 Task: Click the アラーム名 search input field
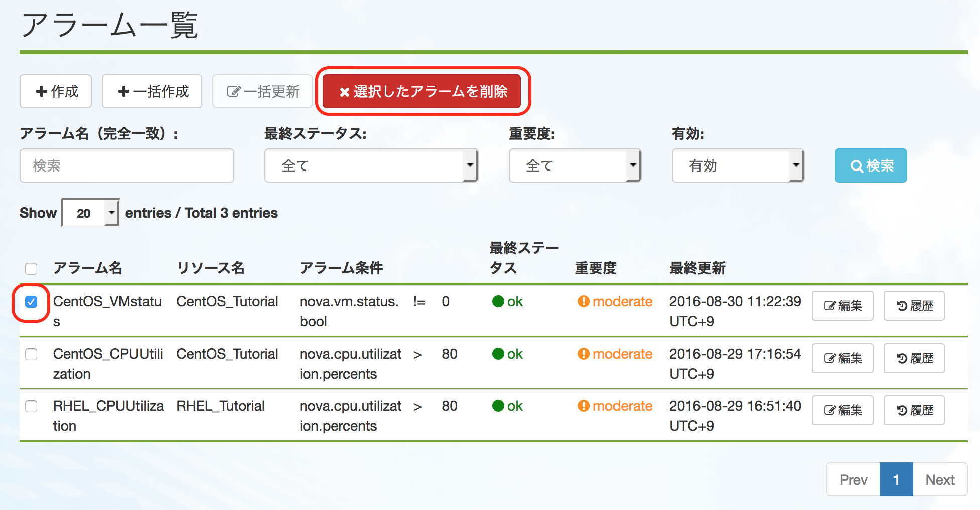(127, 165)
